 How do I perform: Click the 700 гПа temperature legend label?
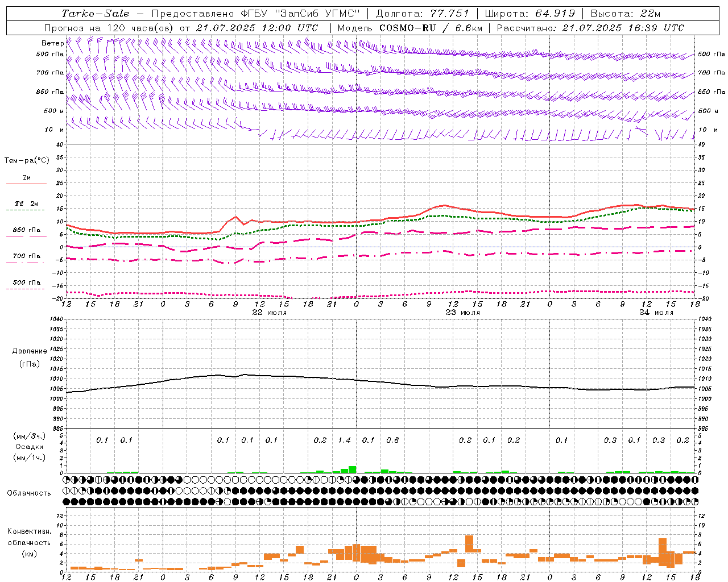pos(26,256)
